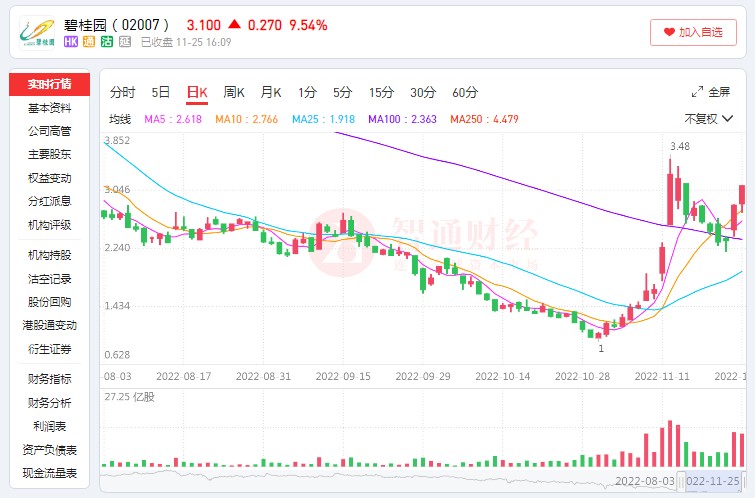Click the red price-up triangle icon
The image size is (755, 498).
[x=234, y=24]
